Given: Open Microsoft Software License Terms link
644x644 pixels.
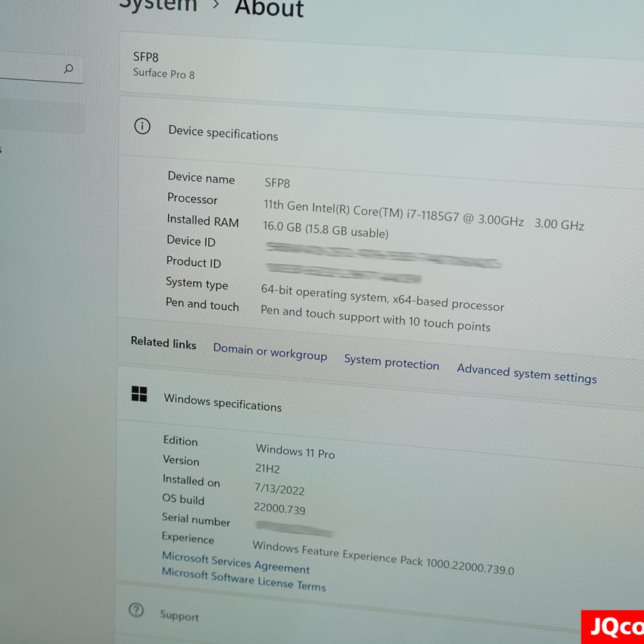Looking at the screenshot, I should point(243,579).
